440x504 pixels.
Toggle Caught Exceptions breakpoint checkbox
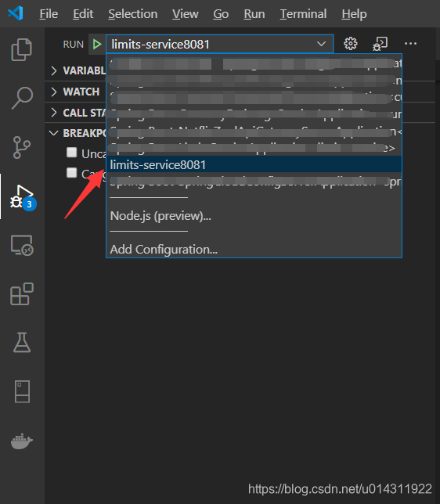coord(71,173)
